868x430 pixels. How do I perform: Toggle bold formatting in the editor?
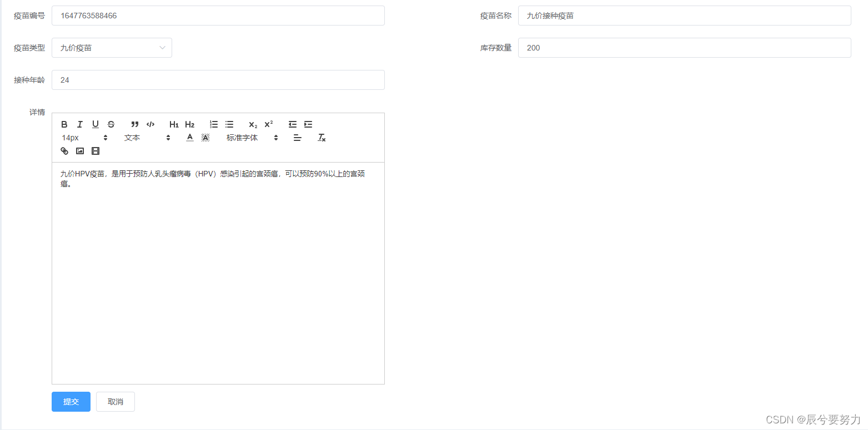64,124
